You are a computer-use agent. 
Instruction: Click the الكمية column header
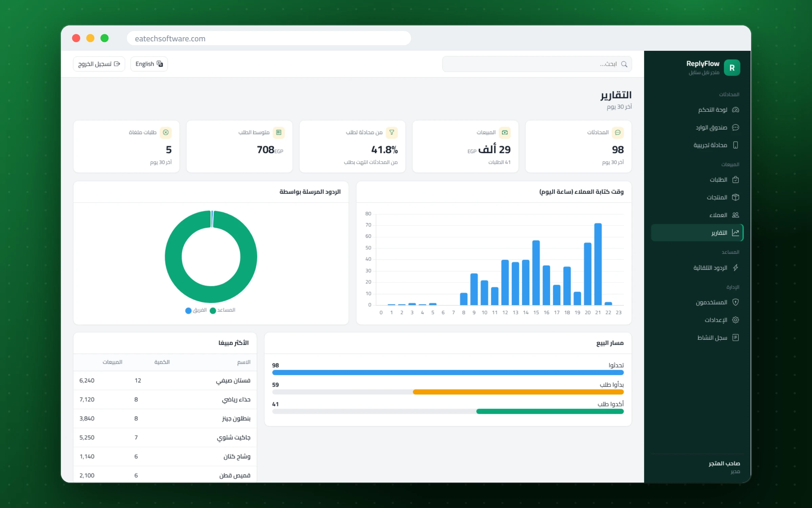(162, 362)
